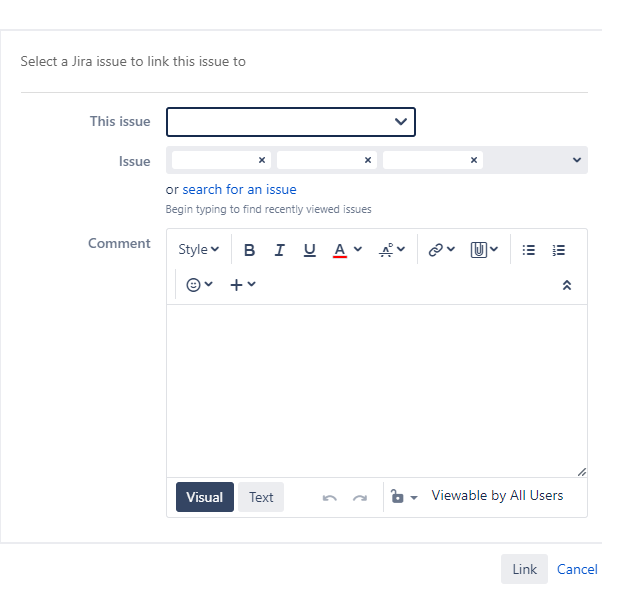Click the comment area resize handle
Screen dimensions: 622x591
(x=582, y=472)
